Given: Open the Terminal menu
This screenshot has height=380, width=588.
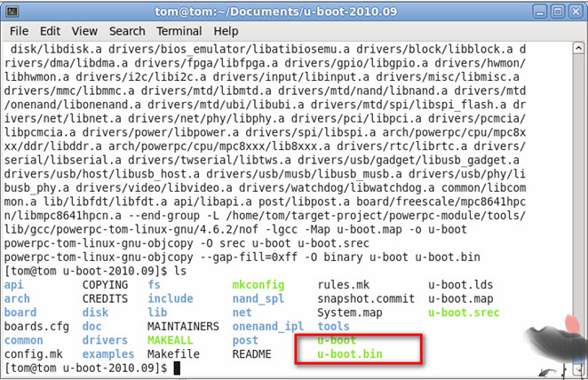Looking at the screenshot, I should (x=179, y=31).
